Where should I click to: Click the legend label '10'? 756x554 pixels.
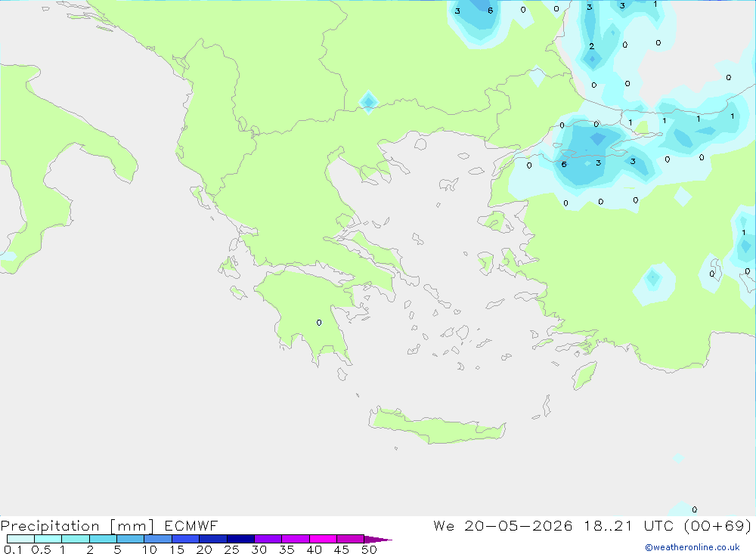(x=149, y=549)
